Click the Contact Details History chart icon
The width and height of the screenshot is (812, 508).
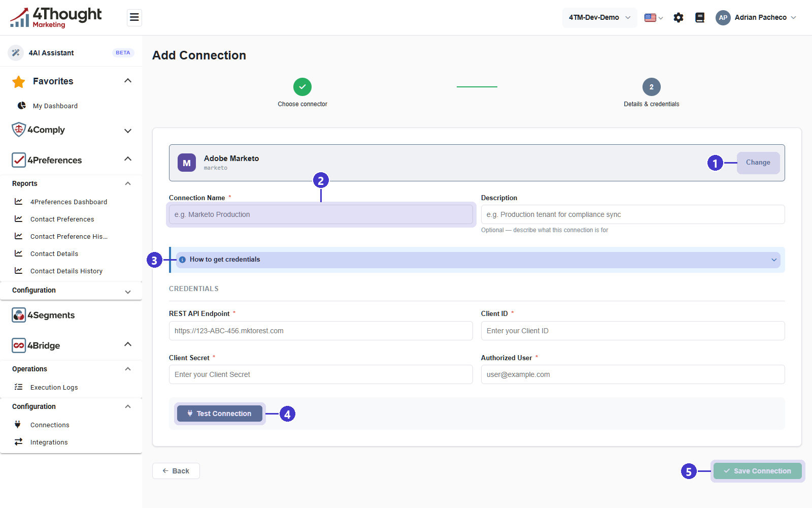point(19,271)
